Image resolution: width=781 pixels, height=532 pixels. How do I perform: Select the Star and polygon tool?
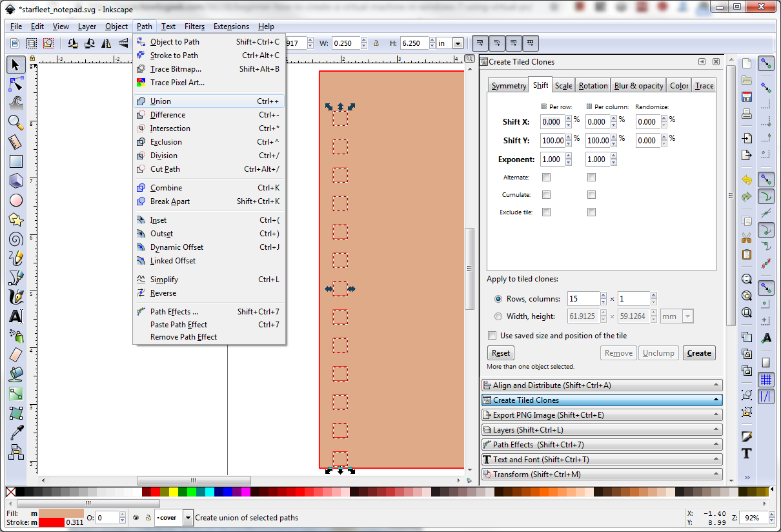pos(16,220)
